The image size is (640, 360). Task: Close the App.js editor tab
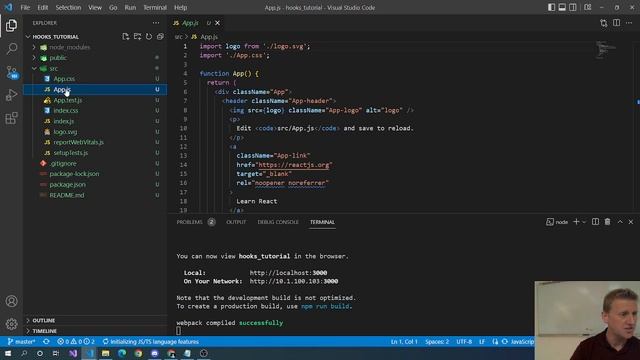(x=218, y=23)
